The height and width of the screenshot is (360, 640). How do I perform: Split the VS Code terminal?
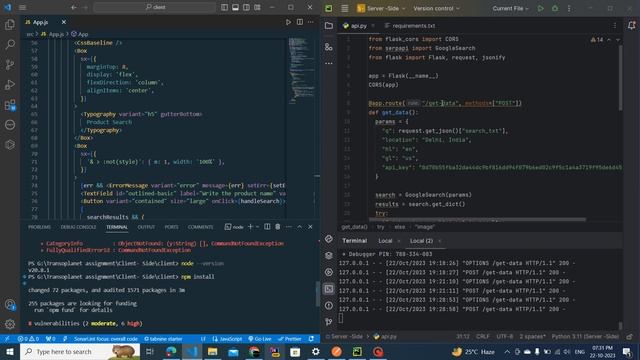point(267,227)
